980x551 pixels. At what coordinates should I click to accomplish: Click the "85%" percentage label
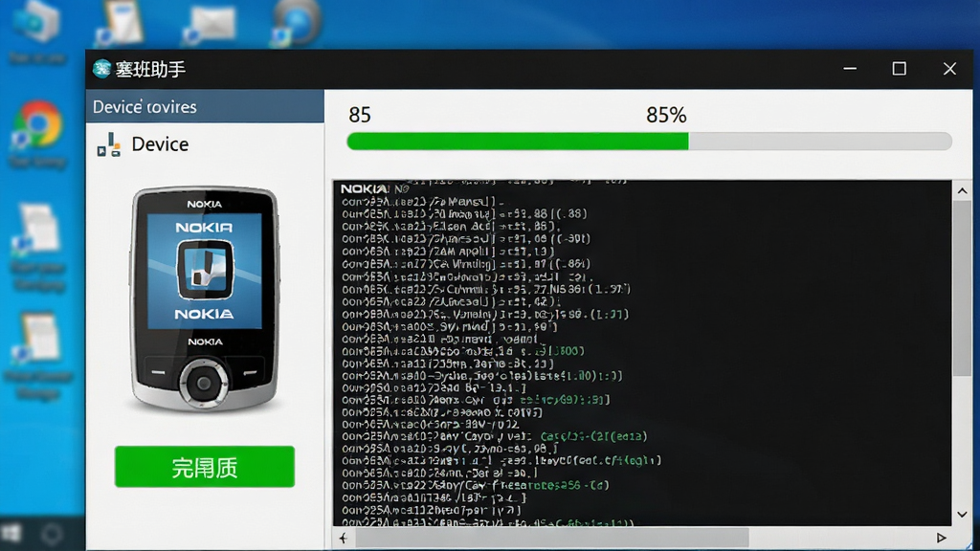point(666,115)
